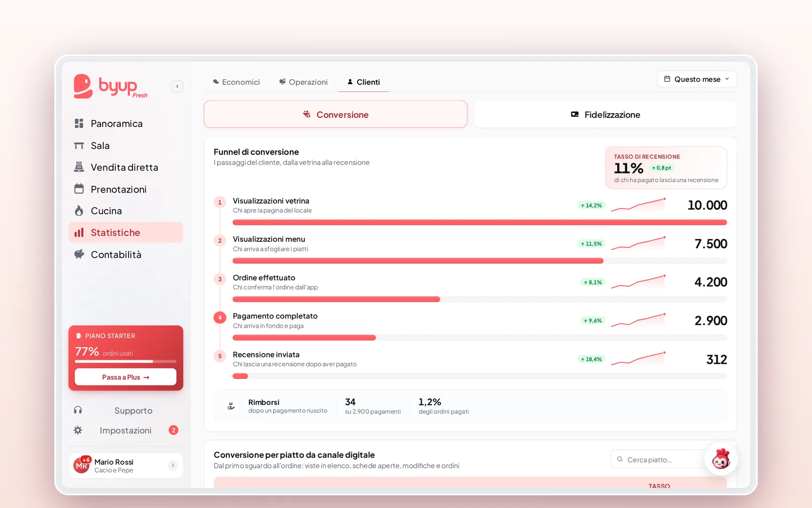Collapse the sidebar with the chevron button

point(177,86)
